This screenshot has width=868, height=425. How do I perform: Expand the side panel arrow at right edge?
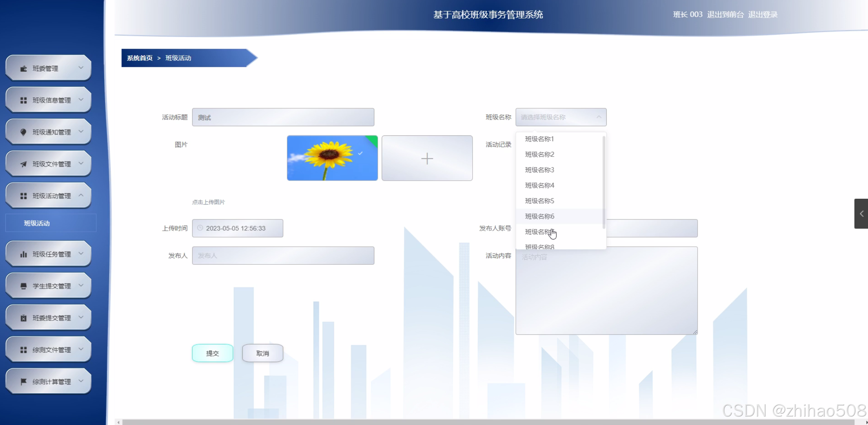[861, 214]
